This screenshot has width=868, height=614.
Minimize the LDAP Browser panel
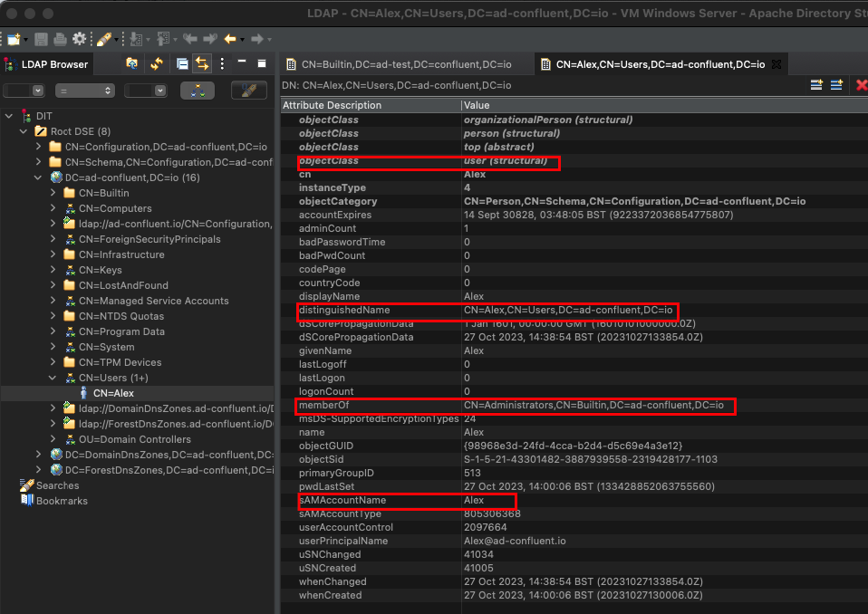[241, 62]
